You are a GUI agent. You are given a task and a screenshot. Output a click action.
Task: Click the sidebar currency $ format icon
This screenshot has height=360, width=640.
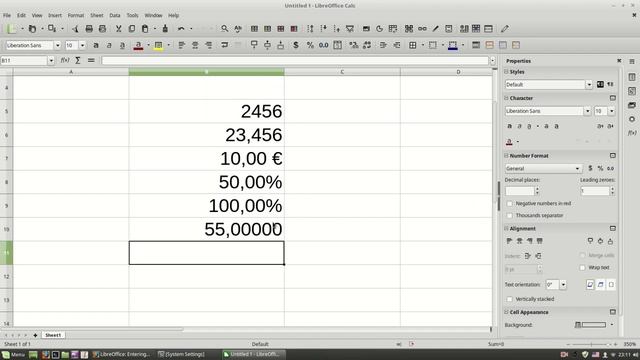tap(590, 168)
